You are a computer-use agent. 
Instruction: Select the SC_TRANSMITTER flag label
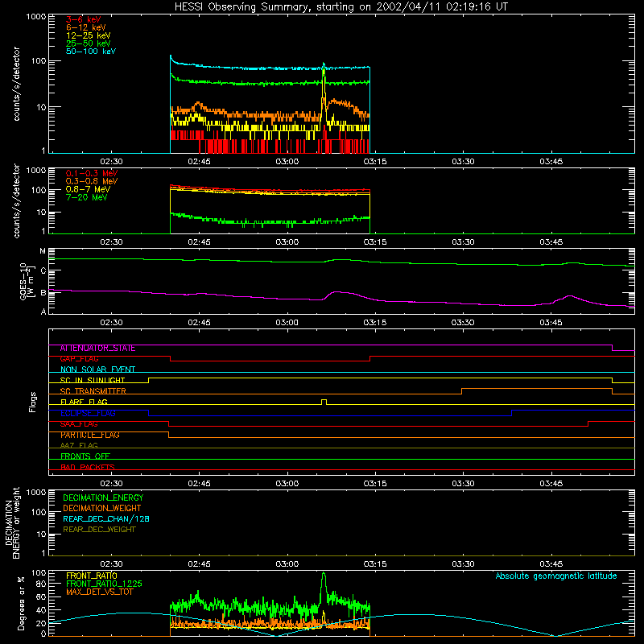(x=93, y=391)
